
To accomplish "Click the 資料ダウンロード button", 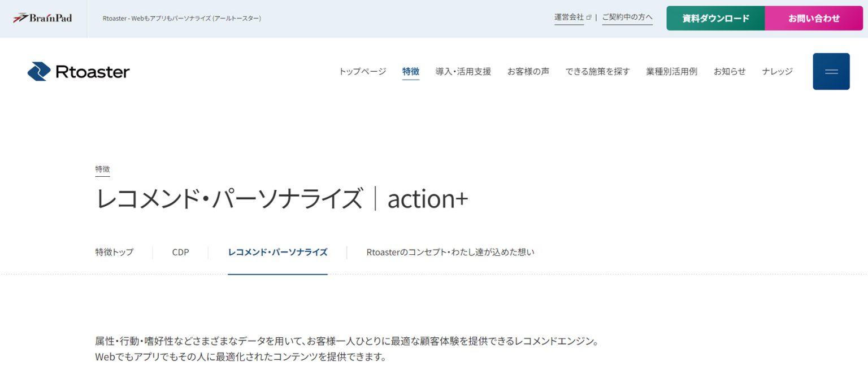I will pos(715,18).
